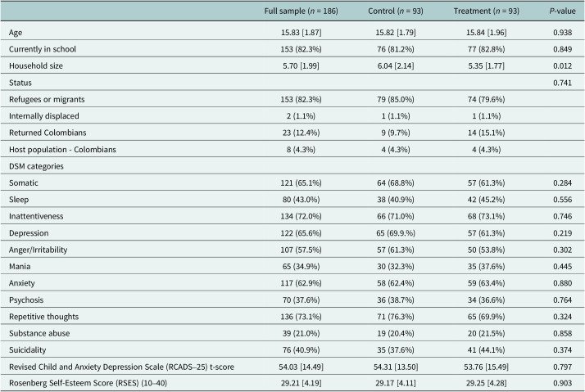The width and height of the screenshot is (585, 392).
Task: Click the RCADS-25 t-score row label
Action: (121, 367)
